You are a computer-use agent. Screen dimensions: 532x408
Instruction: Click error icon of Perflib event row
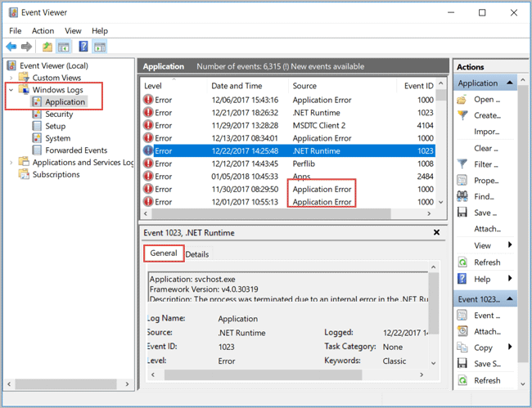(x=148, y=164)
